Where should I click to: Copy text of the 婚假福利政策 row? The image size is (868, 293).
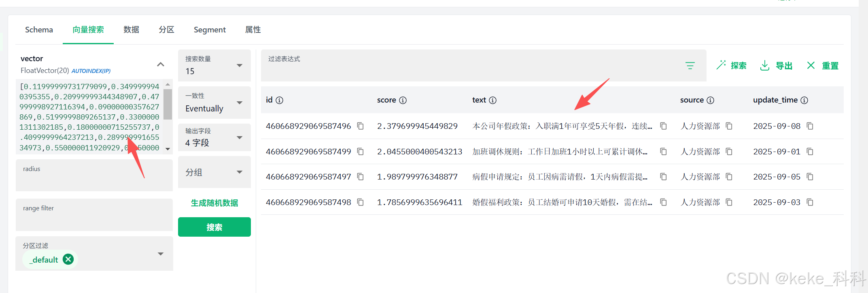(x=663, y=202)
